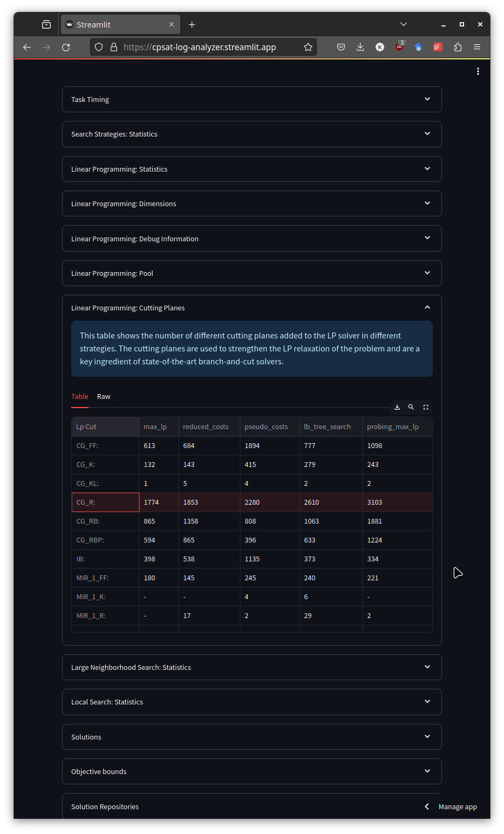The height and width of the screenshot is (834, 504).
Task: Click the browser forward arrow
Action: coord(46,47)
